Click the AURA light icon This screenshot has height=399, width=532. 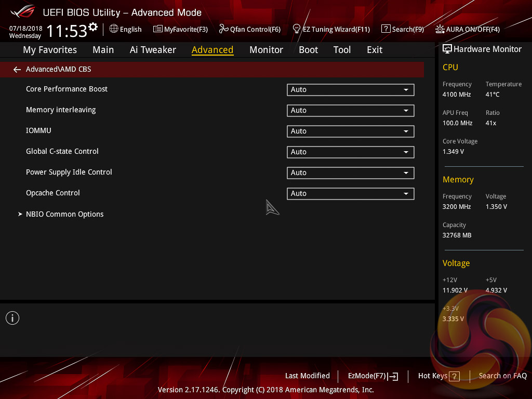pyautogui.click(x=440, y=29)
